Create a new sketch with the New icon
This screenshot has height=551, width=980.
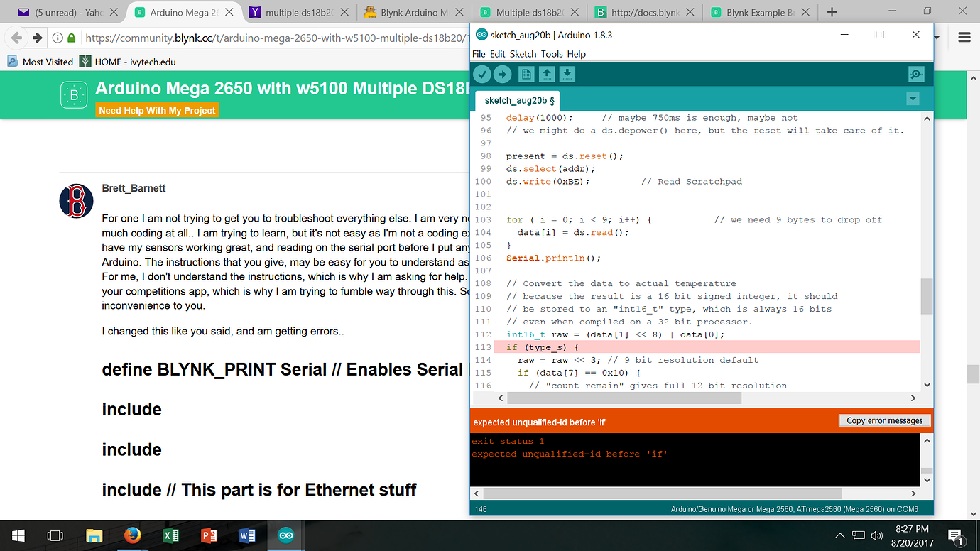pos(526,74)
